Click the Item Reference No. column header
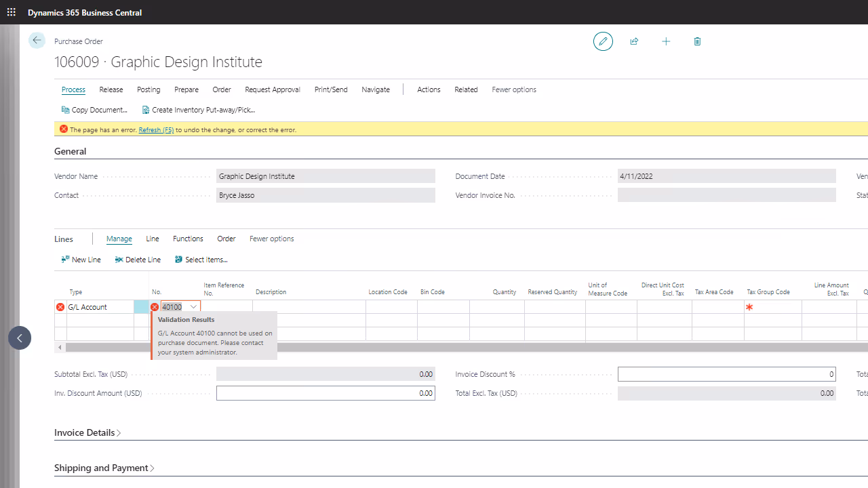The width and height of the screenshot is (868, 488). coord(224,289)
